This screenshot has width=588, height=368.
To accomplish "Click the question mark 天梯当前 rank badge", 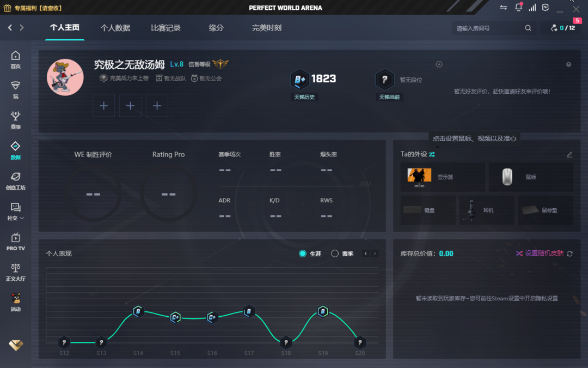I will (384, 80).
